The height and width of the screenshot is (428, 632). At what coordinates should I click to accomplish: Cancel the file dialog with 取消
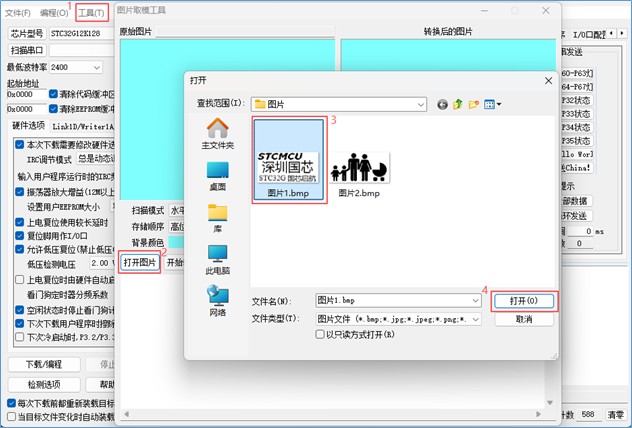[x=524, y=319]
